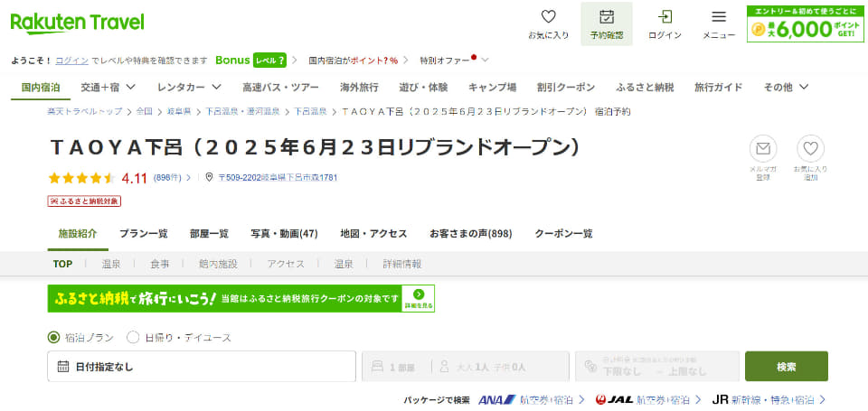Image resolution: width=868 pixels, height=411 pixels.
Task: Select the お客さまの声(898) tab
Action: [470, 234]
